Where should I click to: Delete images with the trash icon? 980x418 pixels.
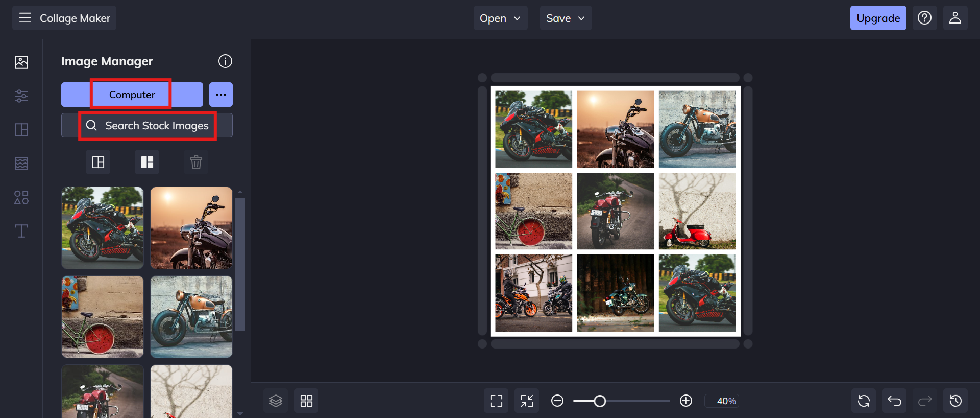[x=196, y=162]
